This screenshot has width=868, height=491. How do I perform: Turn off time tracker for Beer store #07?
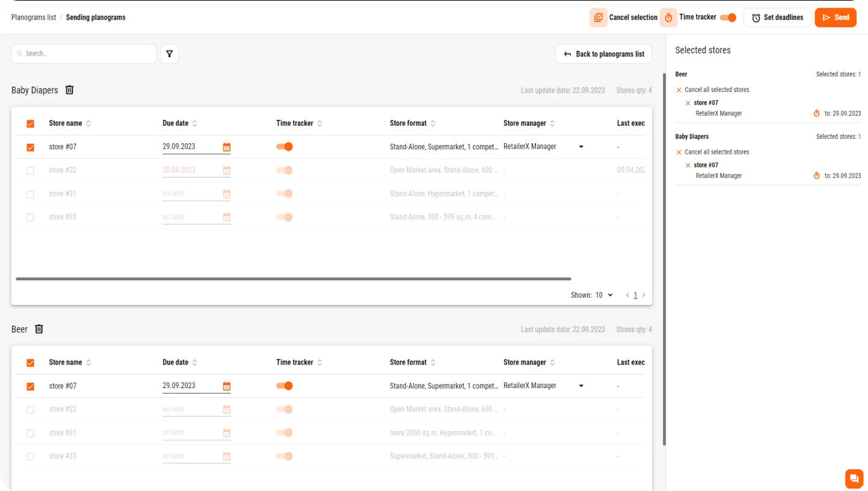coord(285,386)
